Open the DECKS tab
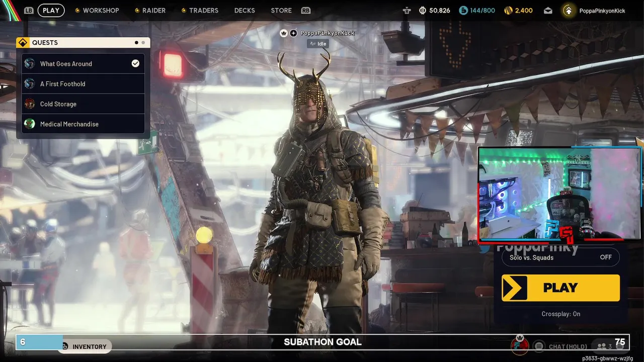The image size is (644, 362). coord(245,10)
